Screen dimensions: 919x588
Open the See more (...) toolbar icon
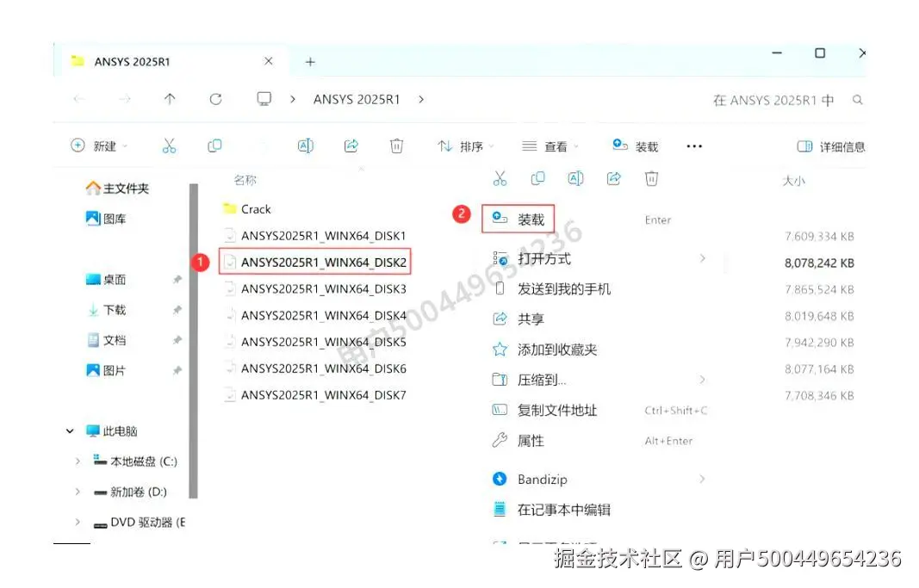point(694,146)
